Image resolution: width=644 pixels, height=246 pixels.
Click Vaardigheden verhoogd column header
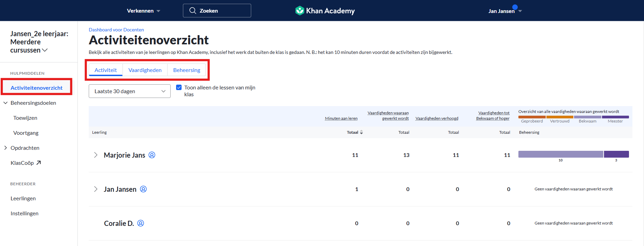click(437, 118)
